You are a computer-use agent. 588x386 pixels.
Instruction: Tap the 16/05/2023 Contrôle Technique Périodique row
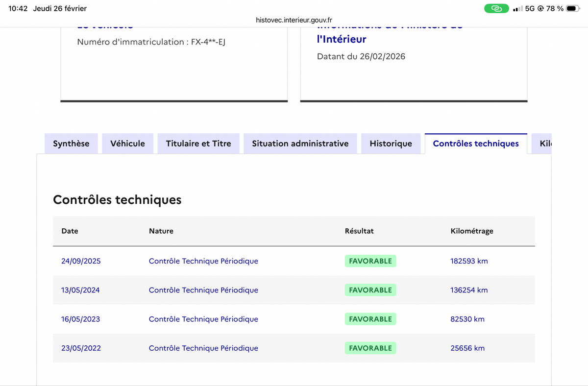pos(294,319)
